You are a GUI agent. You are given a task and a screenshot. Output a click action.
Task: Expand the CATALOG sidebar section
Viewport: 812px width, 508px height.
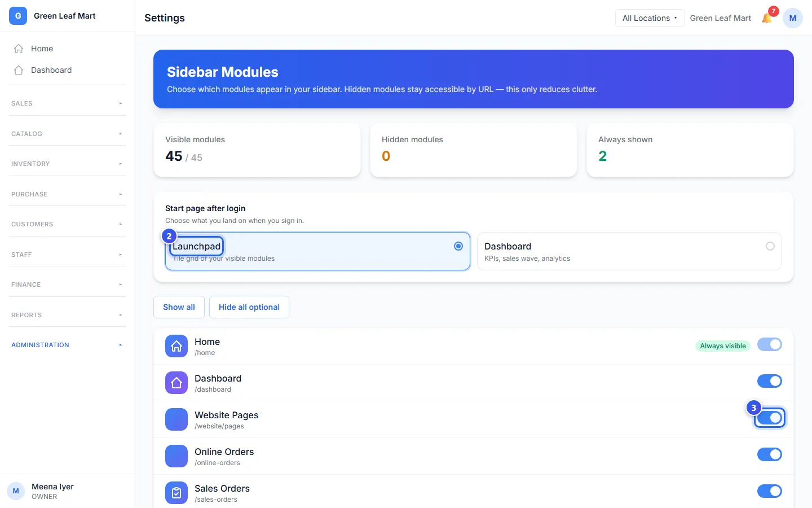67,134
